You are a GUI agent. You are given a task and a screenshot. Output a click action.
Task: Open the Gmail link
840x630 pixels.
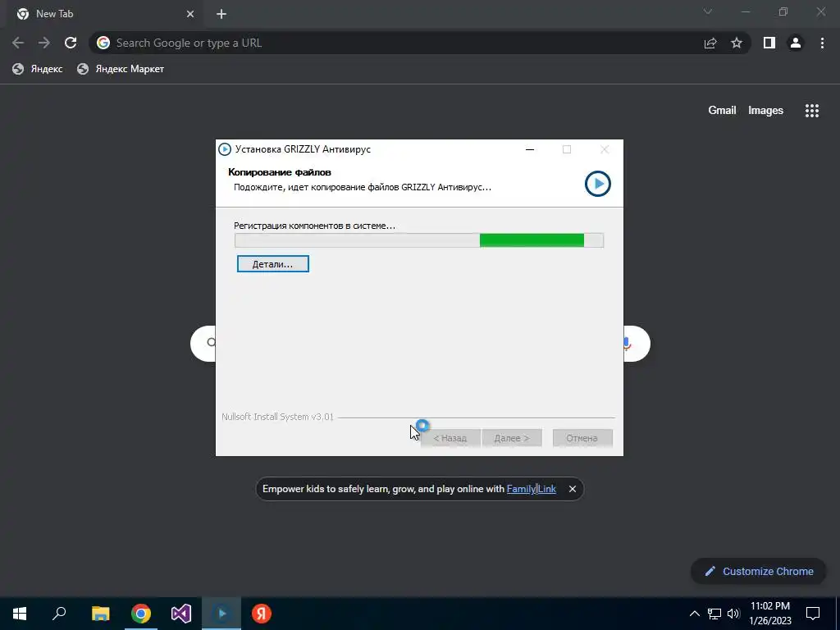[722, 111]
